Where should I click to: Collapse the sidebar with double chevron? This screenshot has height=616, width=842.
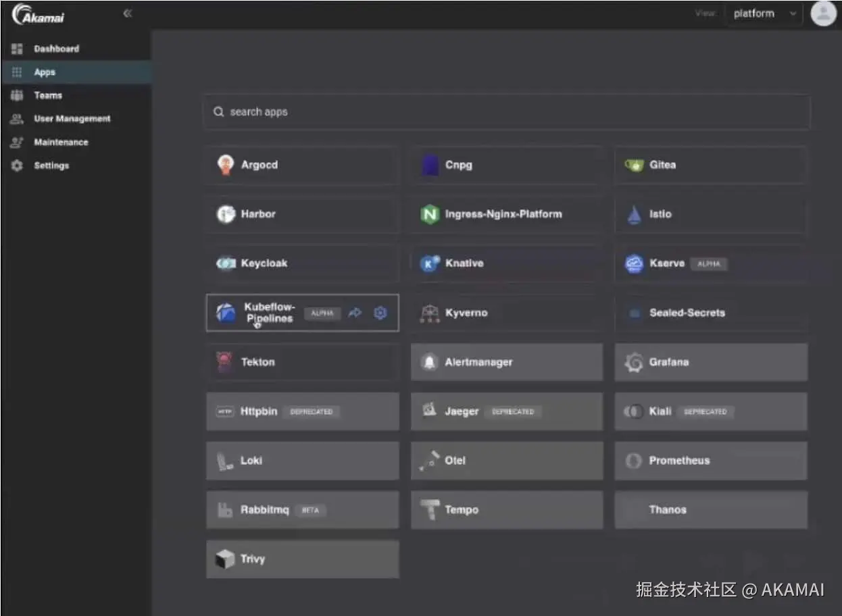click(128, 14)
